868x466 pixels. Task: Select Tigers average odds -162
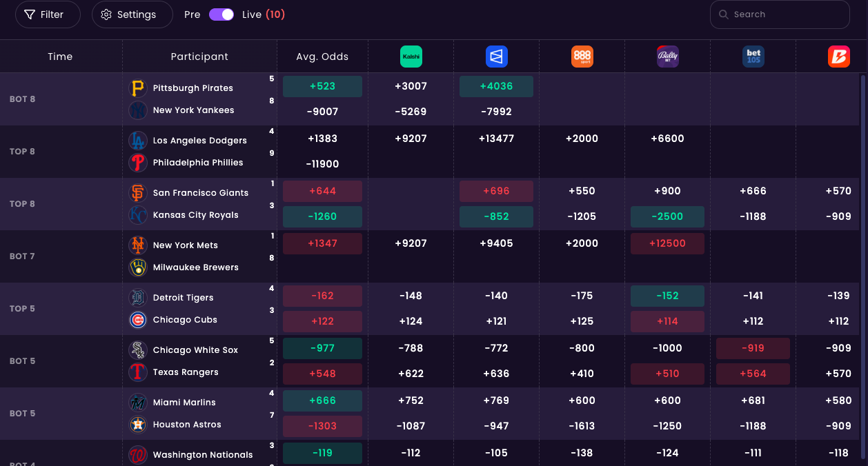coord(322,296)
